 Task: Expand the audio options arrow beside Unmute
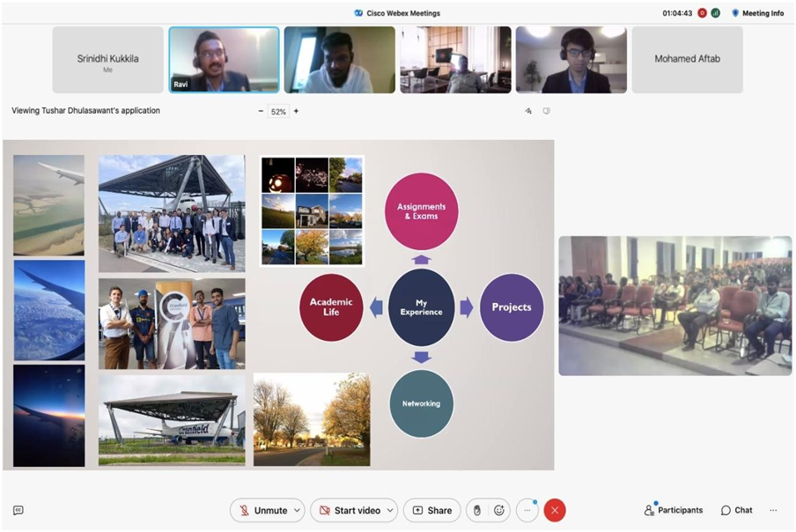coord(298,510)
